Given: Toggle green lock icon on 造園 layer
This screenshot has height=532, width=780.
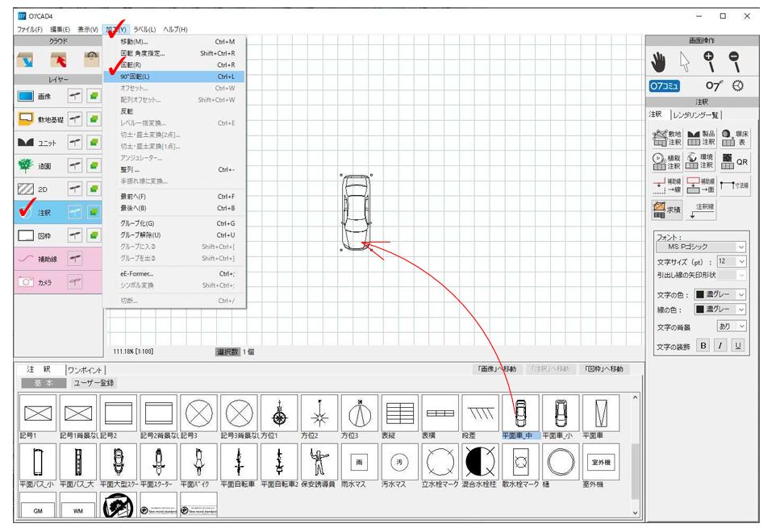Looking at the screenshot, I should pyautogui.click(x=93, y=165).
